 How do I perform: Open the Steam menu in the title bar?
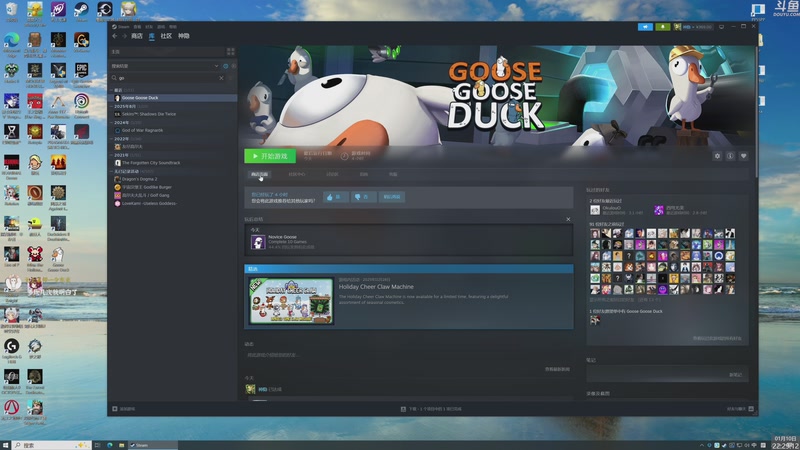pos(121,27)
